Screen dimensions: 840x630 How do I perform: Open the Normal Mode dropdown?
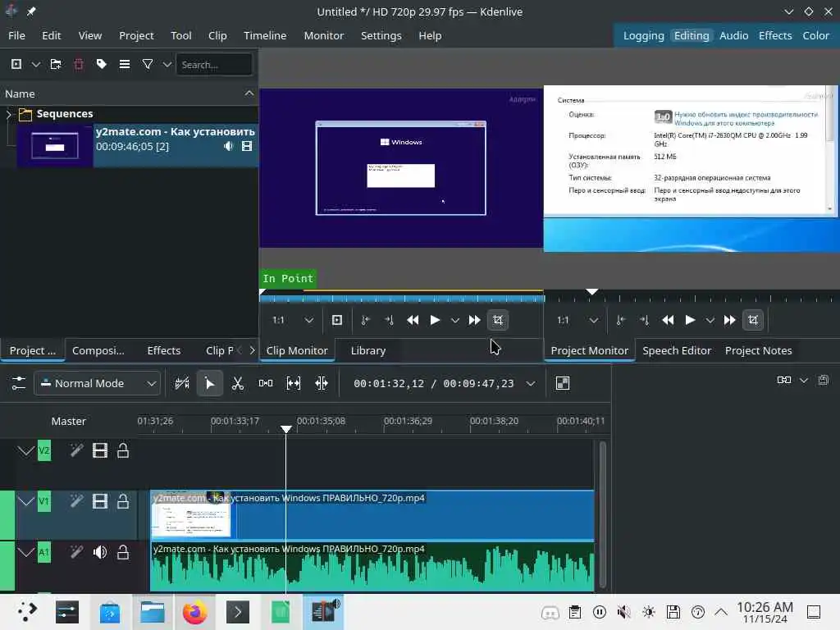click(97, 383)
